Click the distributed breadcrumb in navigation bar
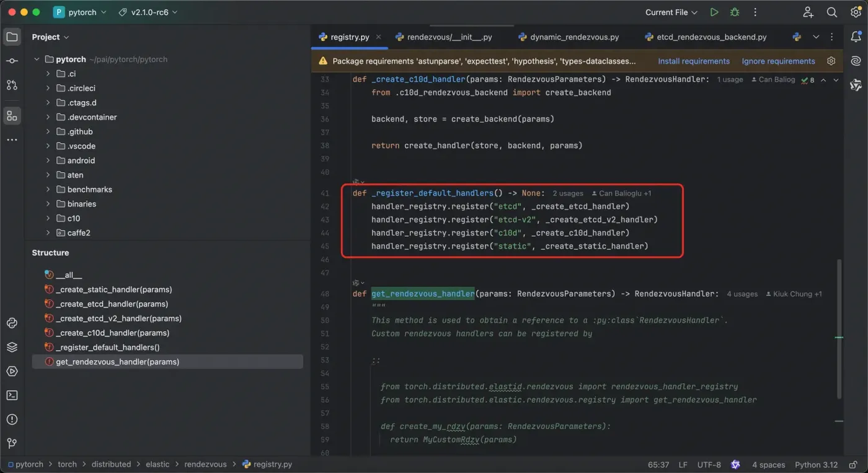Viewport: 868px width, 473px height. click(x=111, y=464)
